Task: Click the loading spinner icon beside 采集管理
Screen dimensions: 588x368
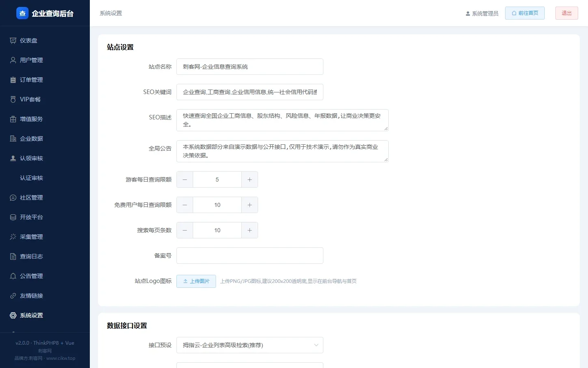Action: [x=13, y=237]
